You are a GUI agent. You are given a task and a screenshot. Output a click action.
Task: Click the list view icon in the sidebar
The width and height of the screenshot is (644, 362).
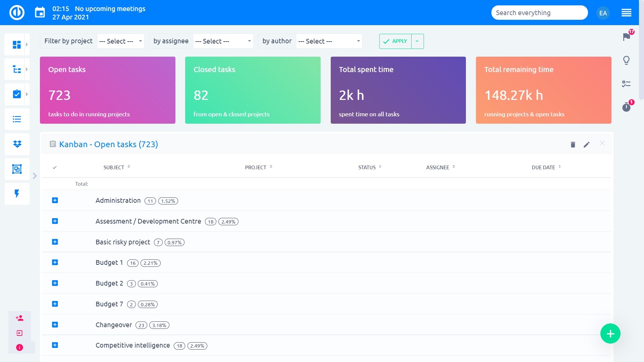tap(17, 119)
